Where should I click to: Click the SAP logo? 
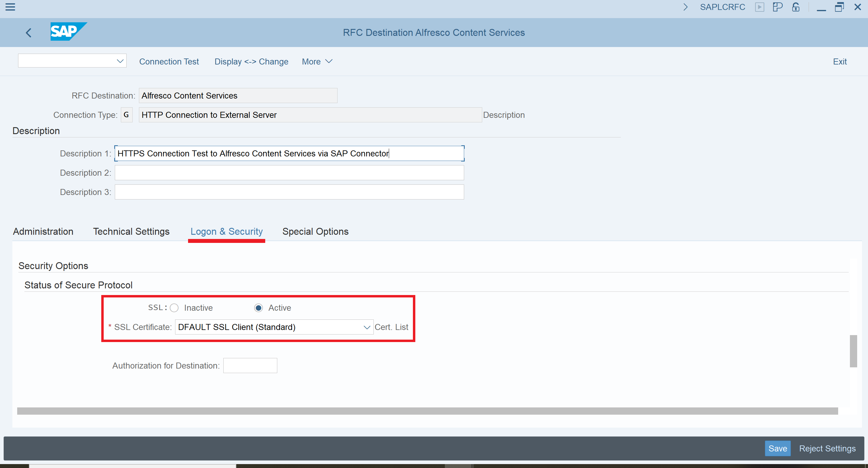(68, 32)
